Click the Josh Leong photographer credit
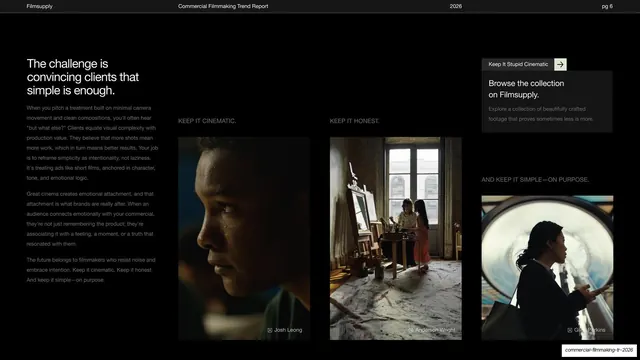 pos(288,330)
